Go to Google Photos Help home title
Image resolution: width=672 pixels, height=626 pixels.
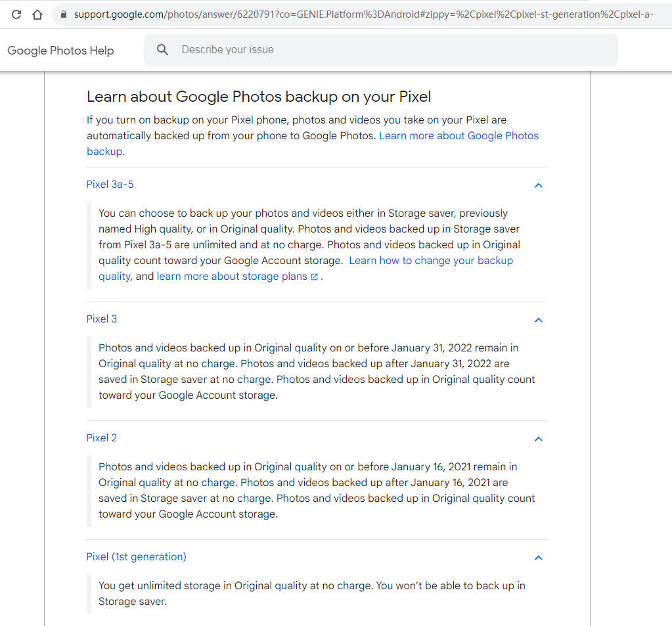point(60,51)
